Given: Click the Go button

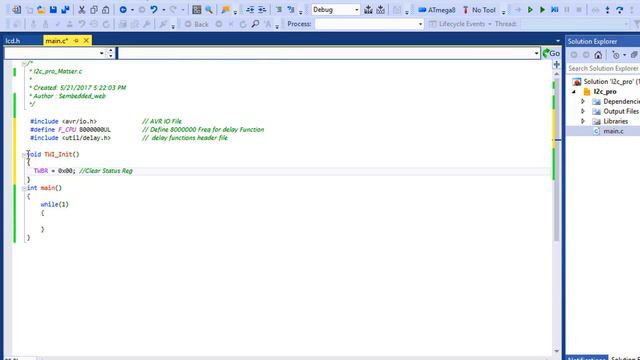Looking at the screenshot, I should pyautogui.click(x=551, y=53).
